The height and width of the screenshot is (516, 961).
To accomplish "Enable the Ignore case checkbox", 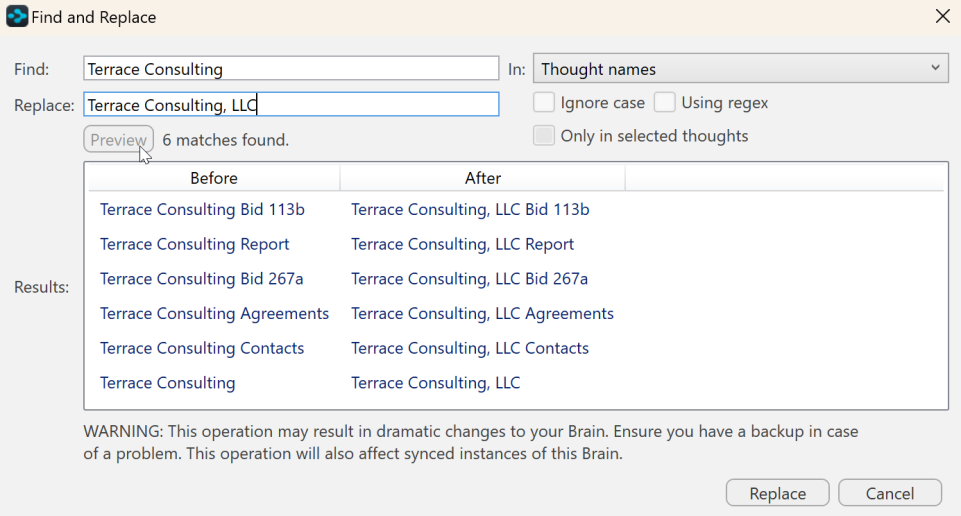I will [544, 103].
